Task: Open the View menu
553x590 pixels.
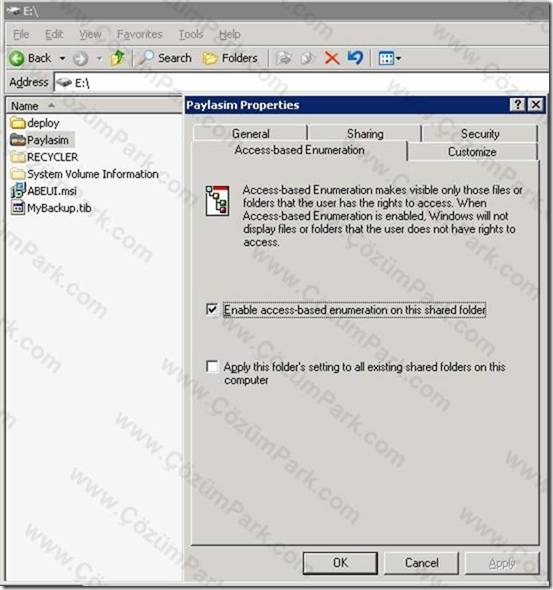Action: 90,35
